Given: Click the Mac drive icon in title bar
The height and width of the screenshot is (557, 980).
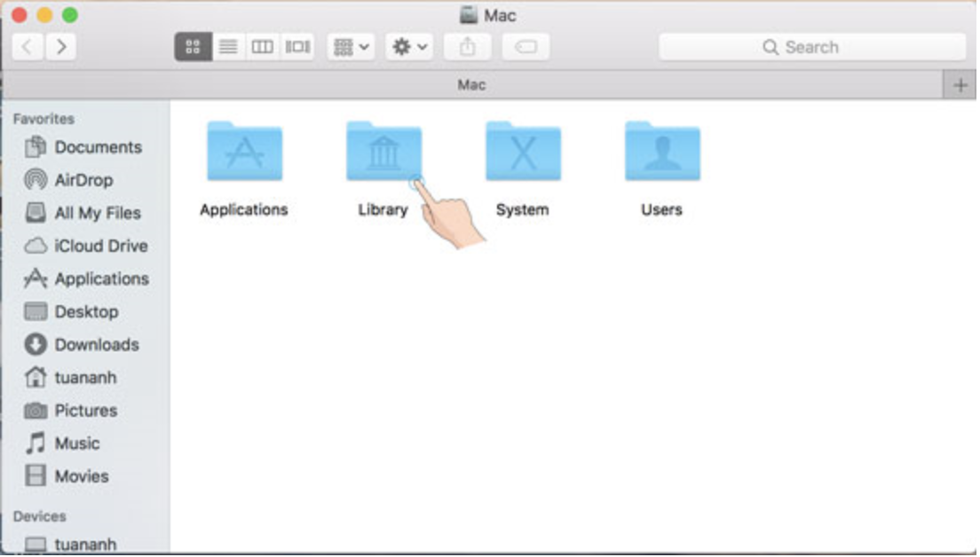Looking at the screenshot, I should (x=469, y=15).
